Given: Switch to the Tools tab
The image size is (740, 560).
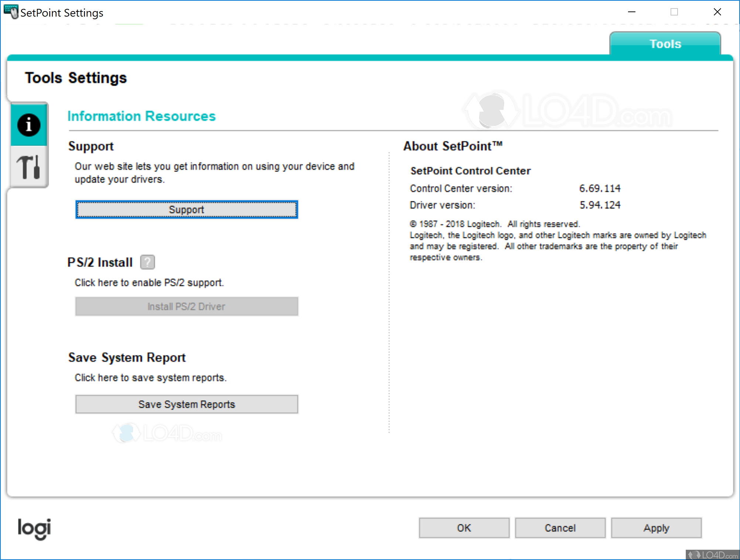Looking at the screenshot, I should 665,44.
